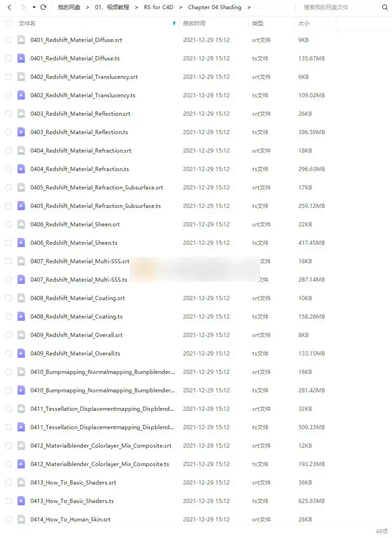Open 0413_How_To_Basic_Shaders.ts file
392x538 pixels.
pyautogui.click(x=72, y=501)
